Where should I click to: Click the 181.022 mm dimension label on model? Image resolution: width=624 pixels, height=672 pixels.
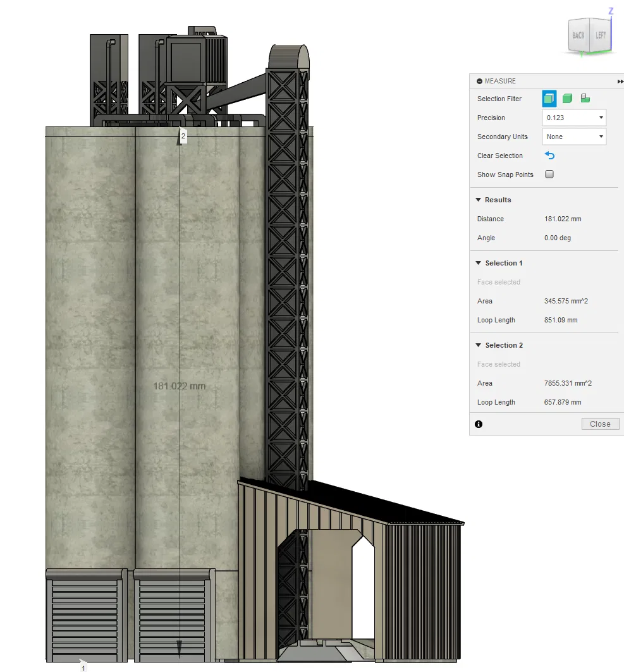(x=180, y=386)
